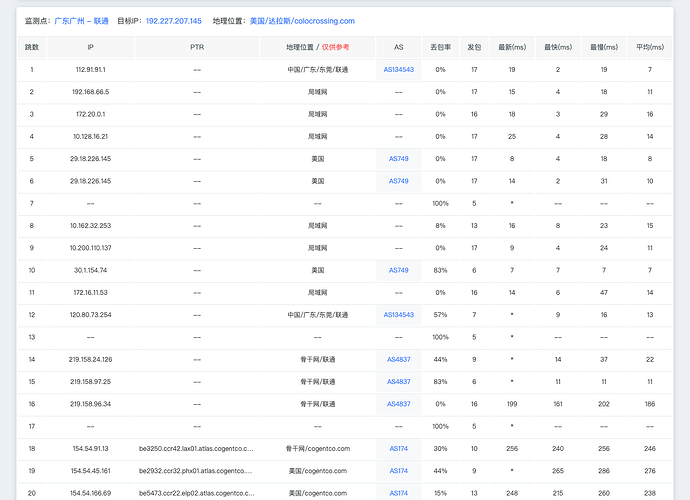Select average 186 ms in hop 16
Viewport: 690px width, 500px height.
[x=650, y=404]
